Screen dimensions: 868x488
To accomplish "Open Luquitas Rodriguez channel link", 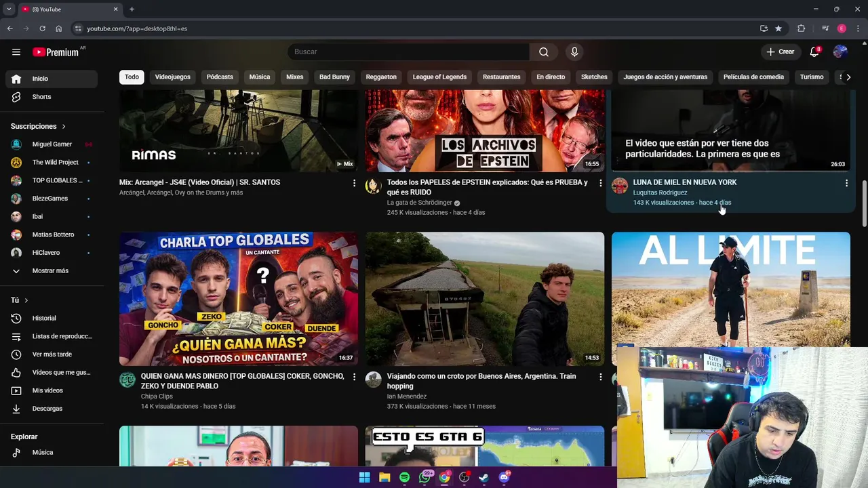I will click(x=660, y=192).
